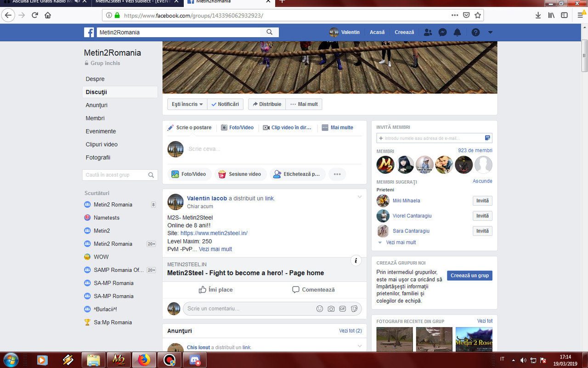Click Etichetează prieteni button

pyautogui.click(x=297, y=174)
